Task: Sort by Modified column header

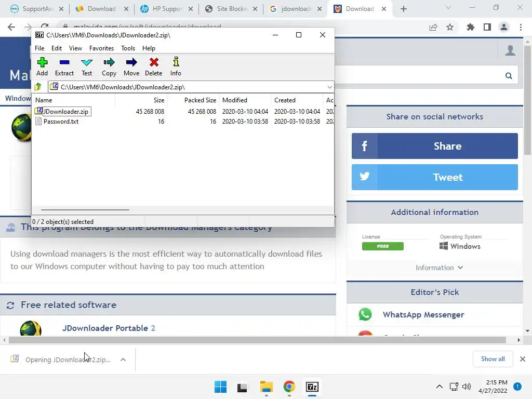Action: (x=245, y=100)
